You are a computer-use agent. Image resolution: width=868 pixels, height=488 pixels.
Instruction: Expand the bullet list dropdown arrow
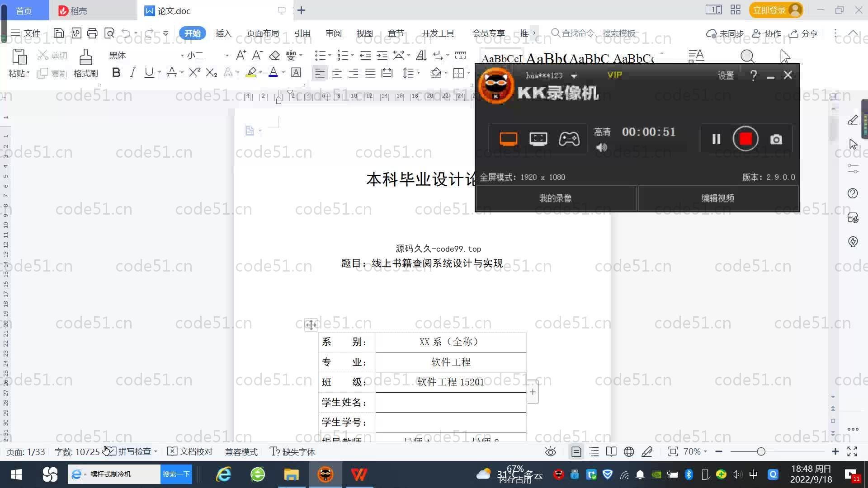[x=330, y=55]
